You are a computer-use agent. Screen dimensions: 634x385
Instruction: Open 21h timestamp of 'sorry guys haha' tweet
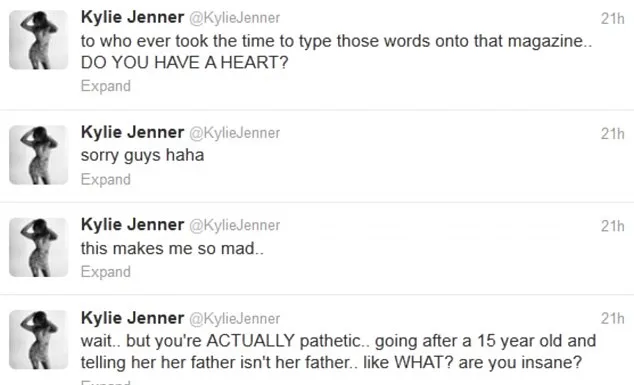click(x=612, y=133)
